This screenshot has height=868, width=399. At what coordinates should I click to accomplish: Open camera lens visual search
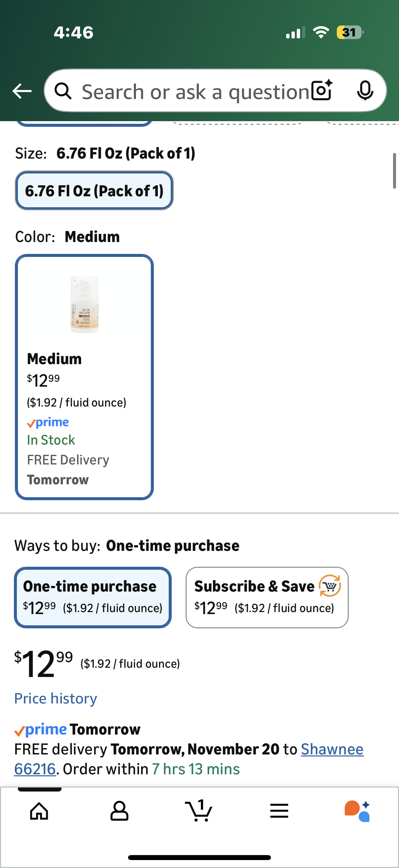pyautogui.click(x=322, y=90)
